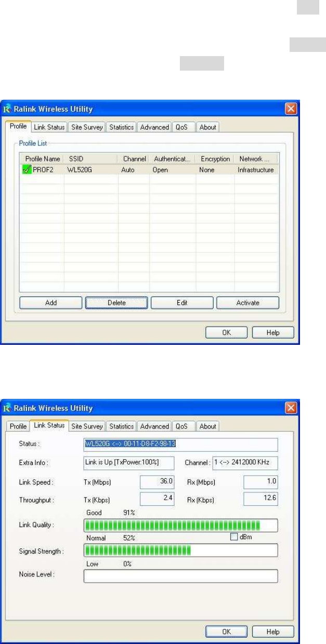
Task: Click the Link Quality progress bar
Action: tap(180, 525)
